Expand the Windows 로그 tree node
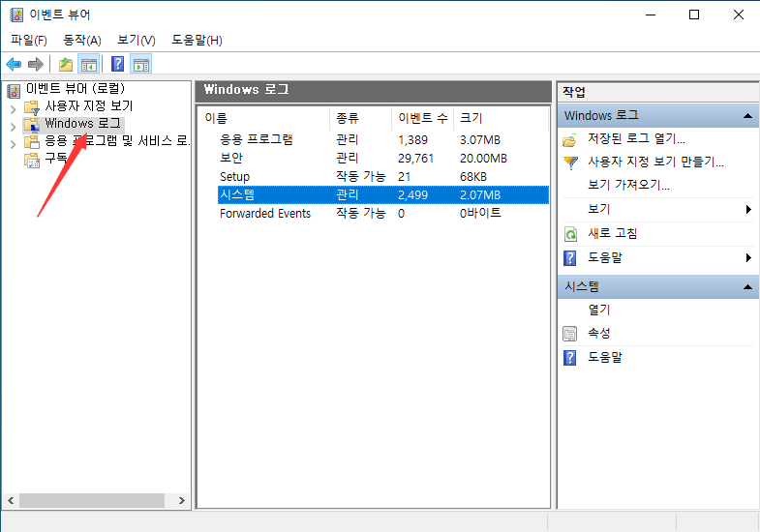The image size is (760, 532). pyautogui.click(x=14, y=127)
